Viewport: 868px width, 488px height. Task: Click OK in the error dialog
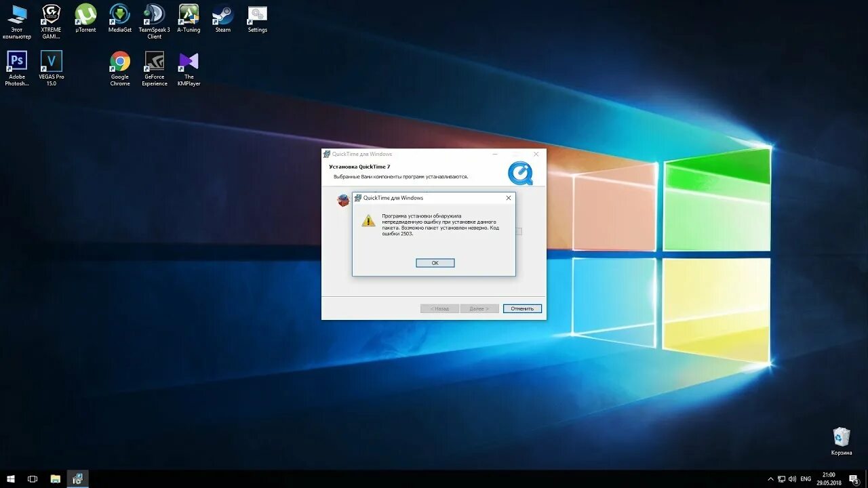[x=435, y=263]
